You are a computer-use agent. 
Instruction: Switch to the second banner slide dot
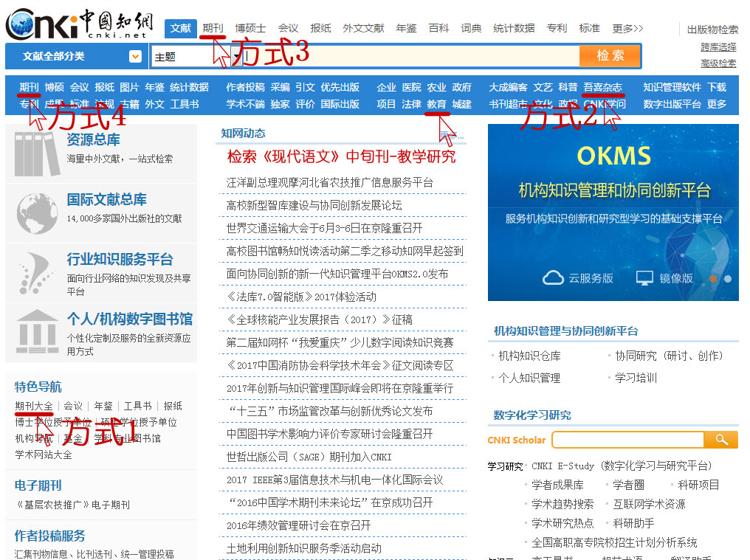(728, 279)
